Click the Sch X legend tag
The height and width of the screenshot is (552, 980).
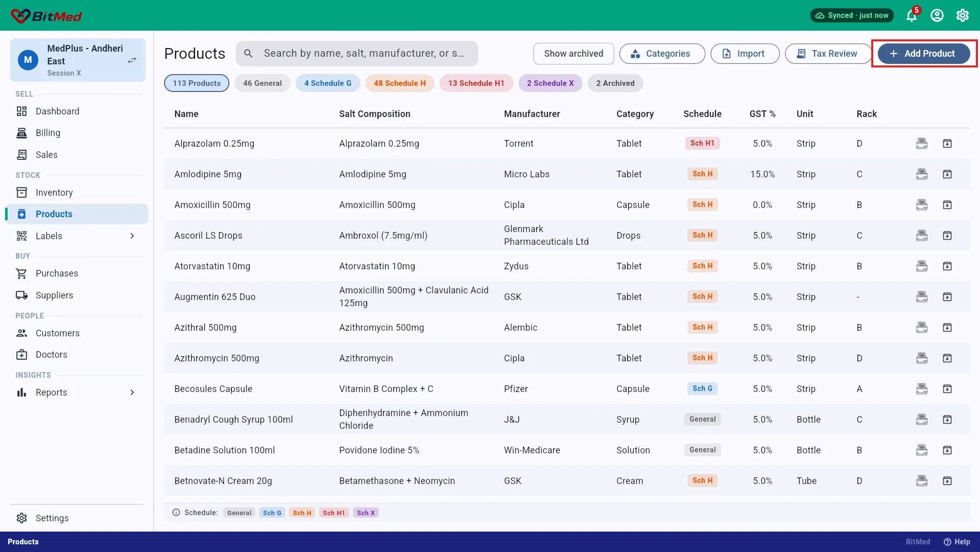coord(366,513)
